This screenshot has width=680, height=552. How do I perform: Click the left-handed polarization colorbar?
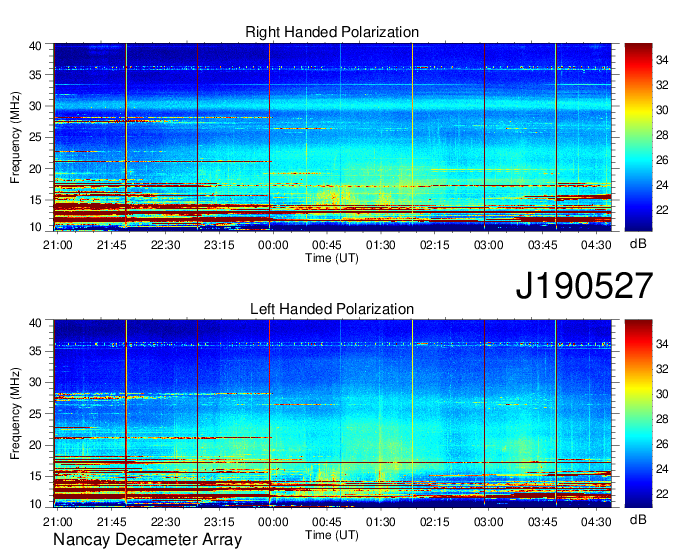tap(638, 413)
